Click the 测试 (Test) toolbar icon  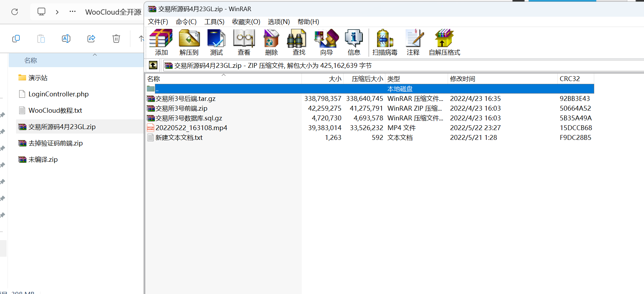(217, 42)
